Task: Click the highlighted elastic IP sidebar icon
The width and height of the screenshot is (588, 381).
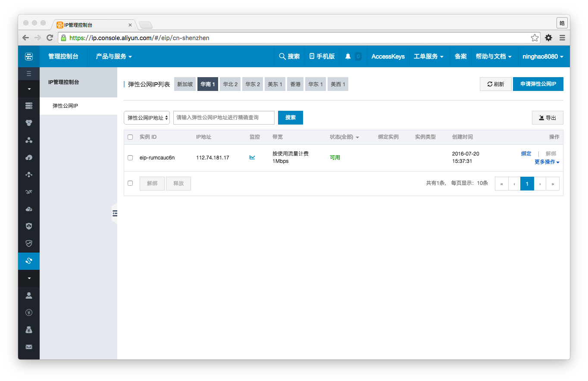Action: pyautogui.click(x=29, y=261)
